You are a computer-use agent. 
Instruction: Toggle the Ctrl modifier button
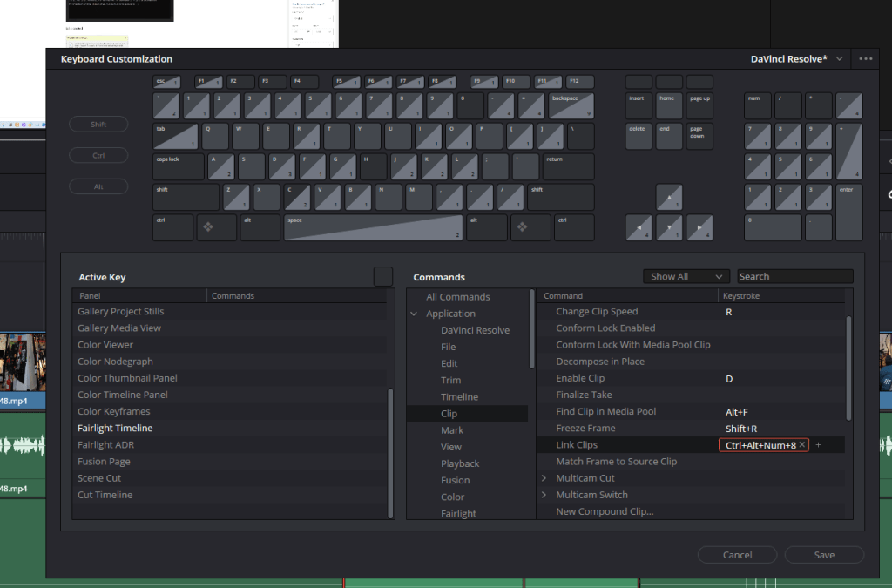coord(98,155)
